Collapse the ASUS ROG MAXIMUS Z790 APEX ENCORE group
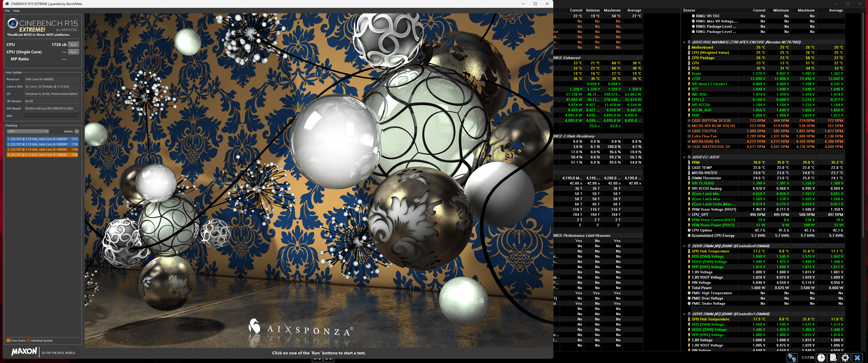Screen dimensions: 868x363 click(684, 42)
